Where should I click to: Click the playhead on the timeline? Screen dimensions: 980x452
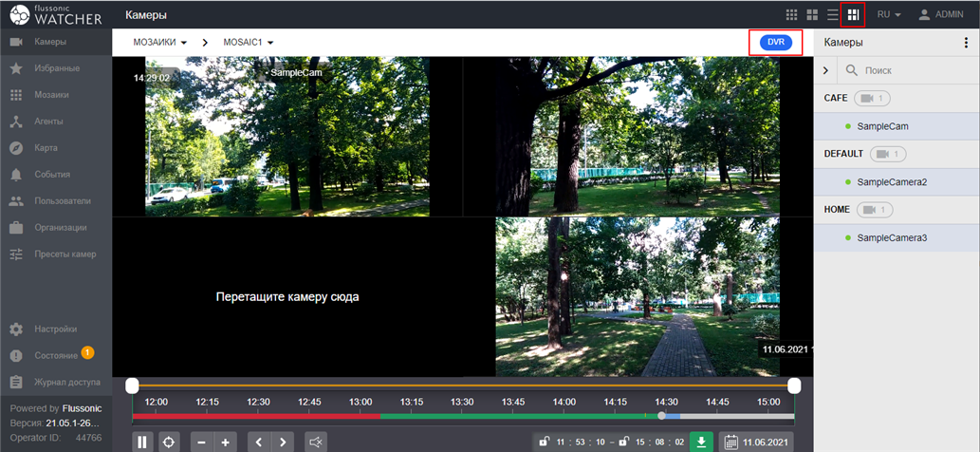[x=661, y=416]
